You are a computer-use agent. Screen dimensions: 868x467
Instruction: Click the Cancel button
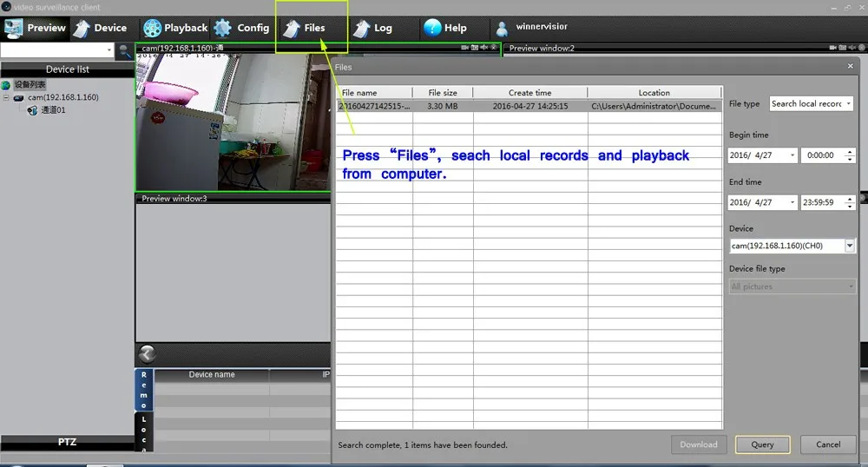click(x=828, y=444)
